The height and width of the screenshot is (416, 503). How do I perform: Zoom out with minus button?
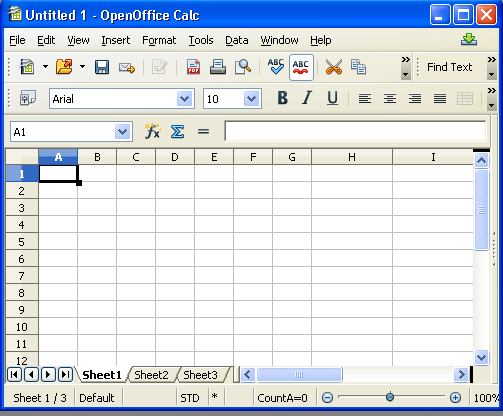327,397
